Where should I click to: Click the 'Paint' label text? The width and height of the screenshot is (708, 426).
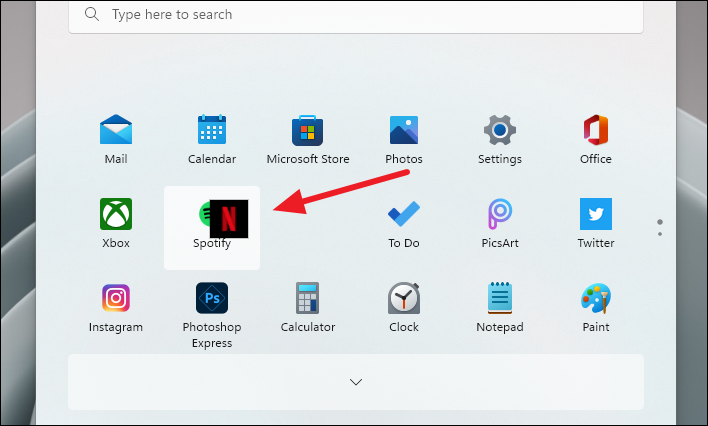tap(596, 327)
